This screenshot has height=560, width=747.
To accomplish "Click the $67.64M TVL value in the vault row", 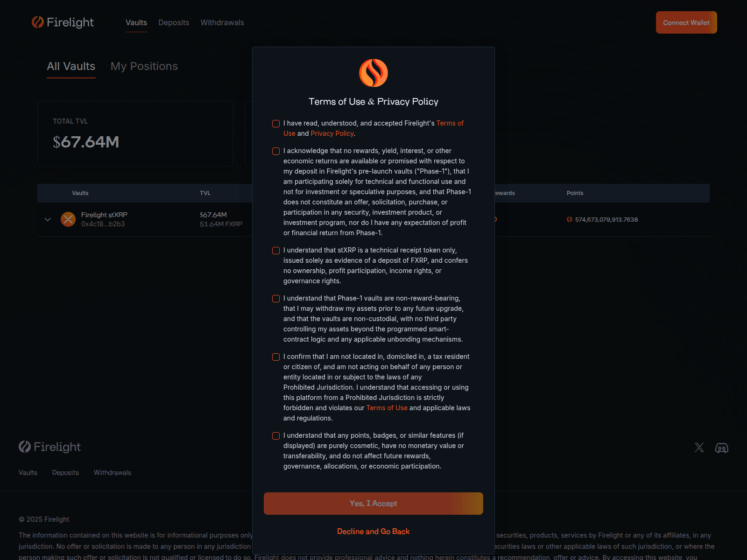I will pos(213,215).
